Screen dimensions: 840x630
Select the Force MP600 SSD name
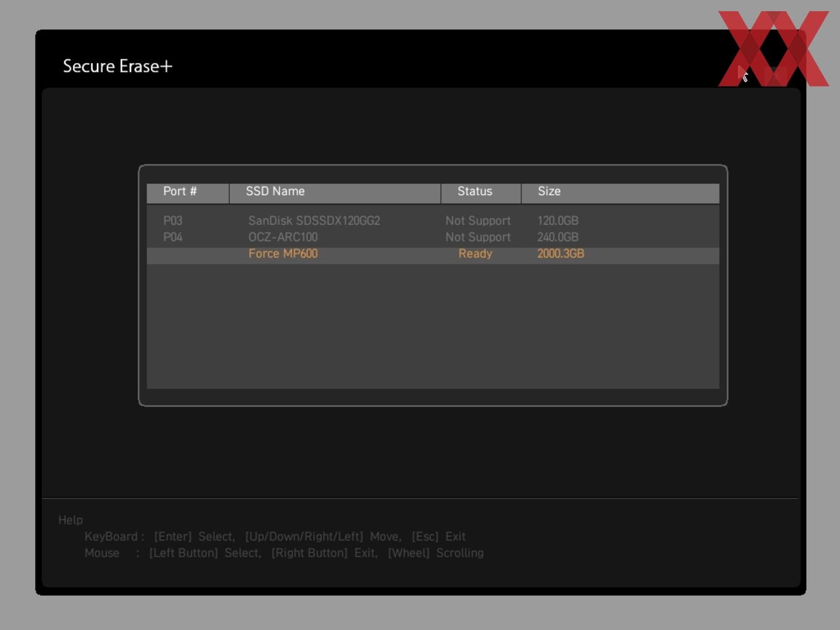(x=283, y=254)
